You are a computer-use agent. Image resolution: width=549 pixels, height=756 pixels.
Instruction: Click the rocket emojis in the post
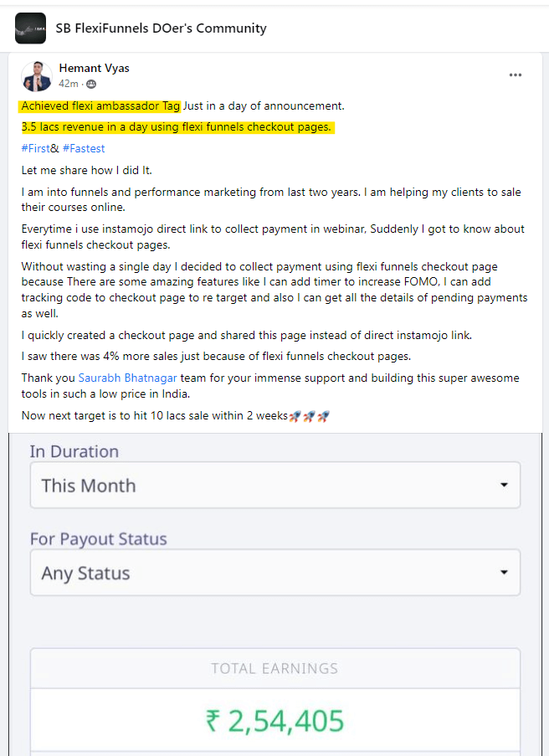click(310, 416)
